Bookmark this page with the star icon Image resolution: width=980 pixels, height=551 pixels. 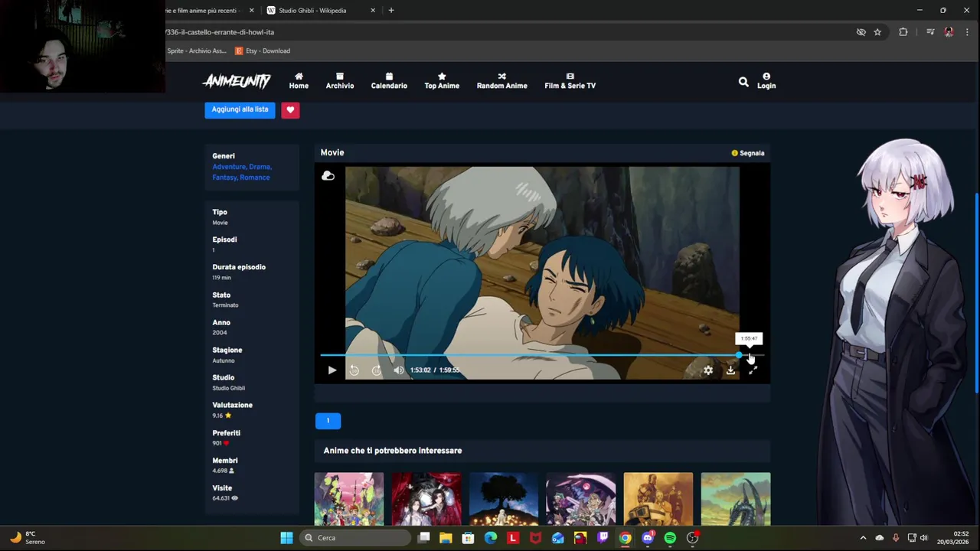pos(877,32)
